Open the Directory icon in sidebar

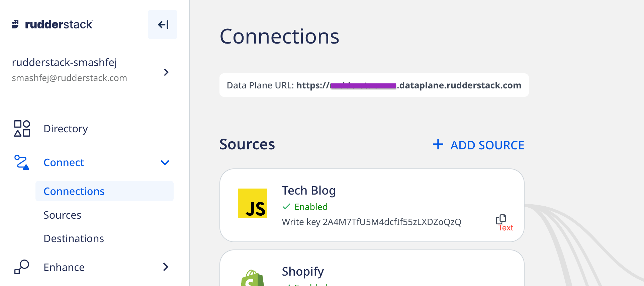[22, 129]
